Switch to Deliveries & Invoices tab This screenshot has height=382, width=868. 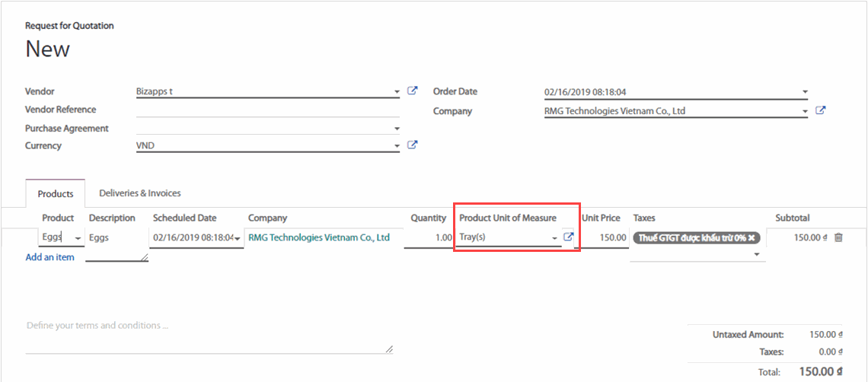140,193
